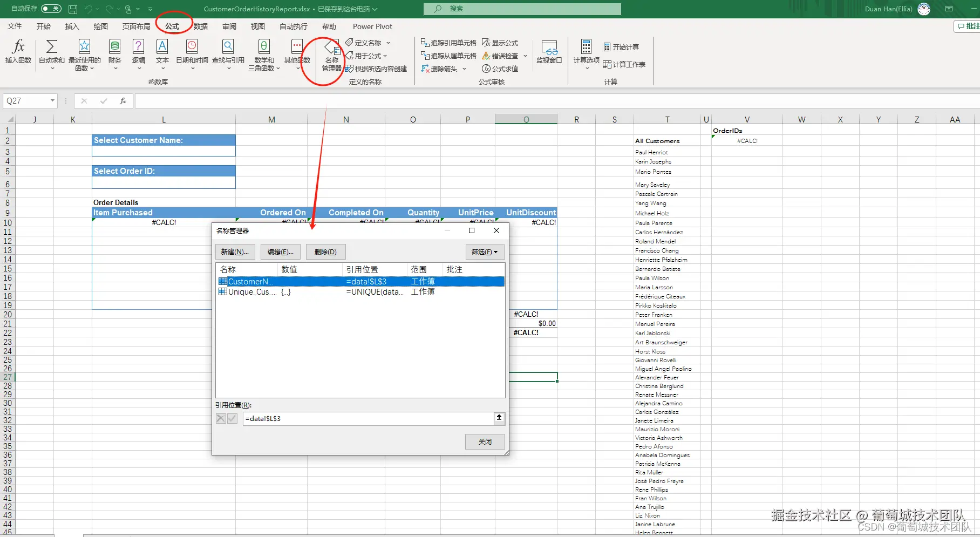The image size is (980, 537).
Task: Expand the 删除箭头 dropdown arrow
Action: tap(464, 69)
